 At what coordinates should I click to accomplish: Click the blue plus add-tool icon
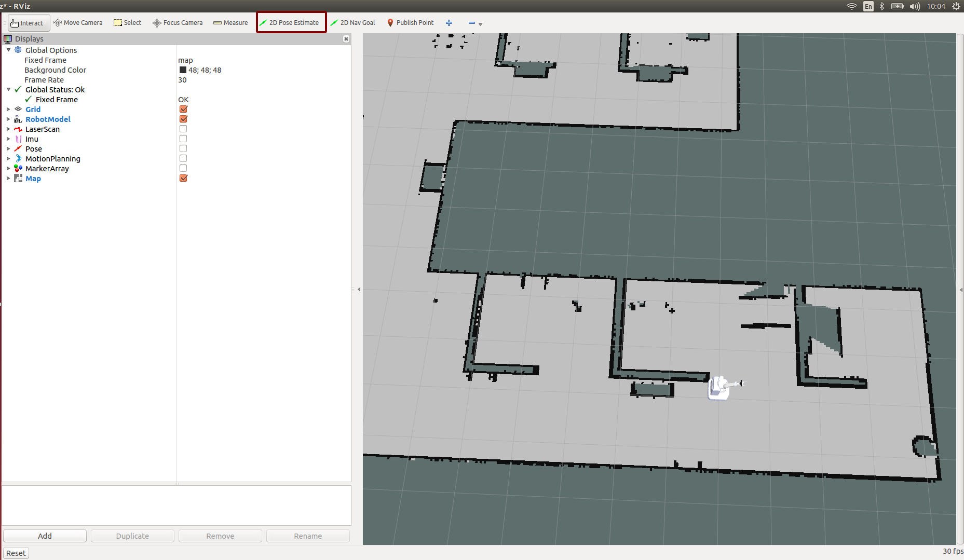449,23
